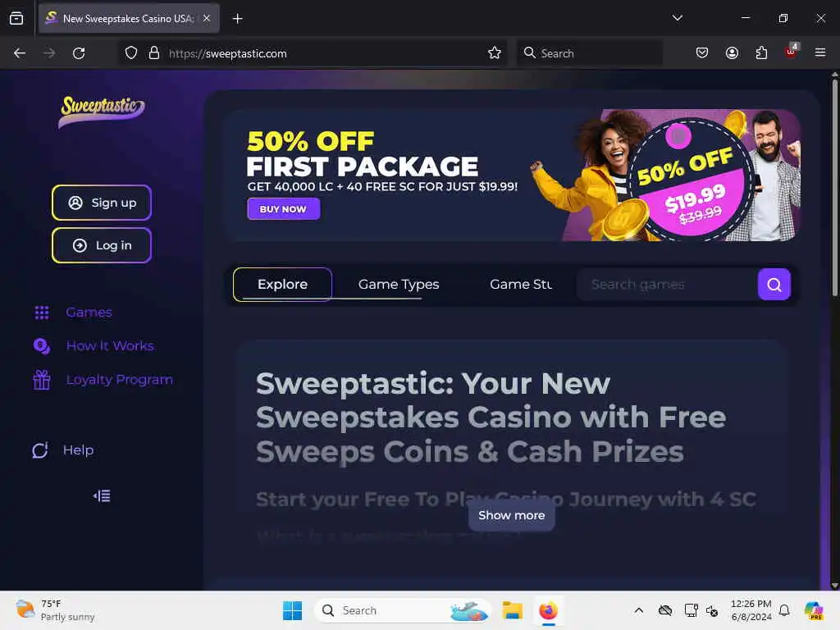Click the Sign up button
This screenshot has width=840, height=630.
(102, 203)
